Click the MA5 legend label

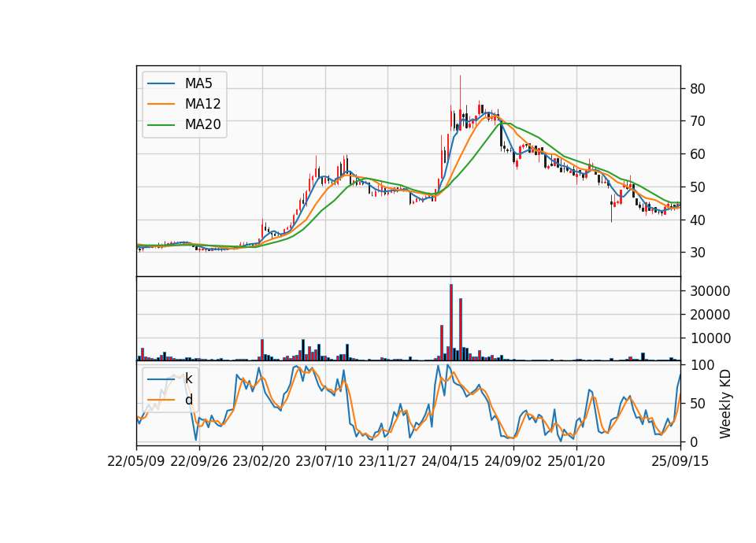pyautogui.click(x=198, y=83)
